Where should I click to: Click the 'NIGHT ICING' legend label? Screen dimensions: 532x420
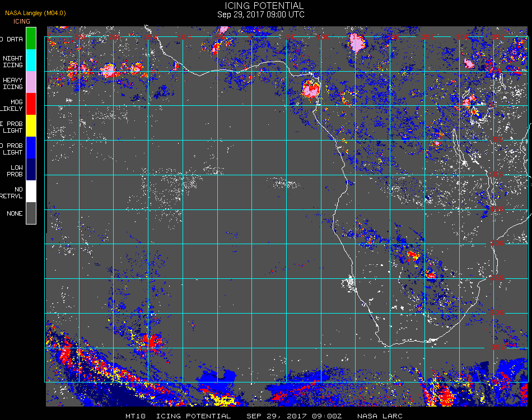click(12, 62)
